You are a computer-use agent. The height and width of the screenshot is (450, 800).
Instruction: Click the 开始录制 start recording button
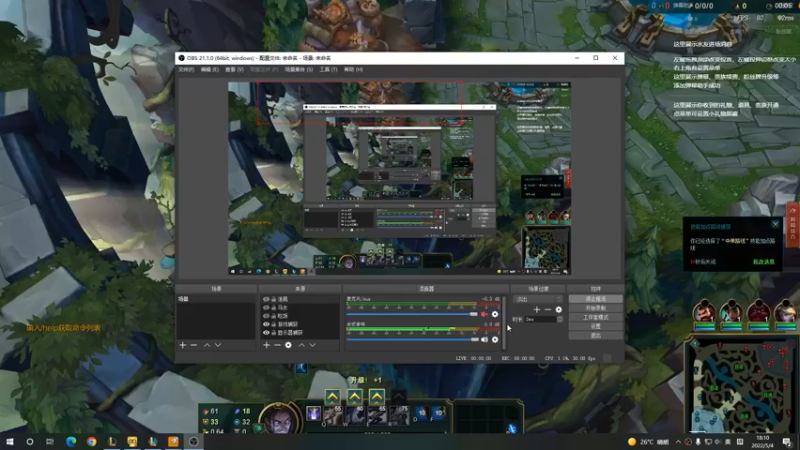coord(595,308)
